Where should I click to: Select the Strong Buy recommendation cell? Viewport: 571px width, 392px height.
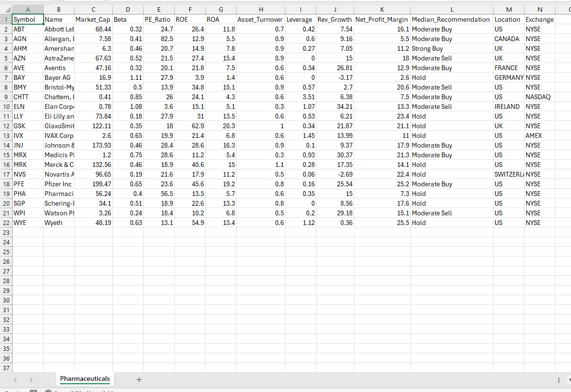tap(451, 48)
